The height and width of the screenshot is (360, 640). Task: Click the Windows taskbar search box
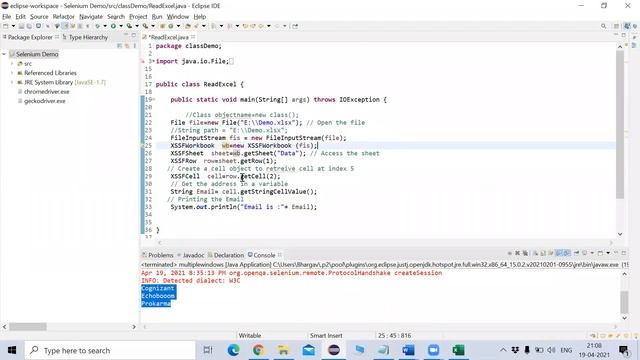coord(110,350)
